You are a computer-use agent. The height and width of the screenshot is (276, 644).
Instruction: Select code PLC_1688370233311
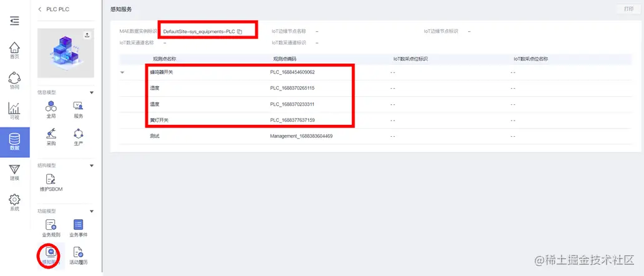[293, 104]
